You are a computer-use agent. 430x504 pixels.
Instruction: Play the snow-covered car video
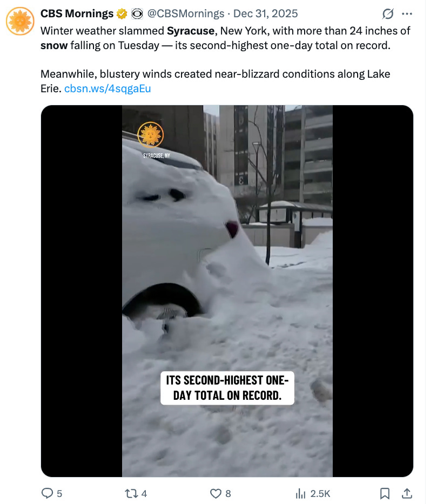(227, 291)
